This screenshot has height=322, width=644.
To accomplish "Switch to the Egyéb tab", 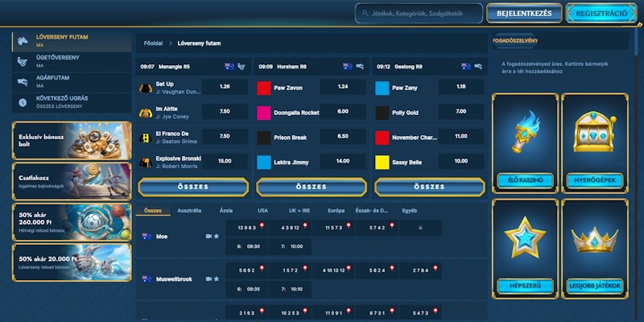I will pos(410,211).
